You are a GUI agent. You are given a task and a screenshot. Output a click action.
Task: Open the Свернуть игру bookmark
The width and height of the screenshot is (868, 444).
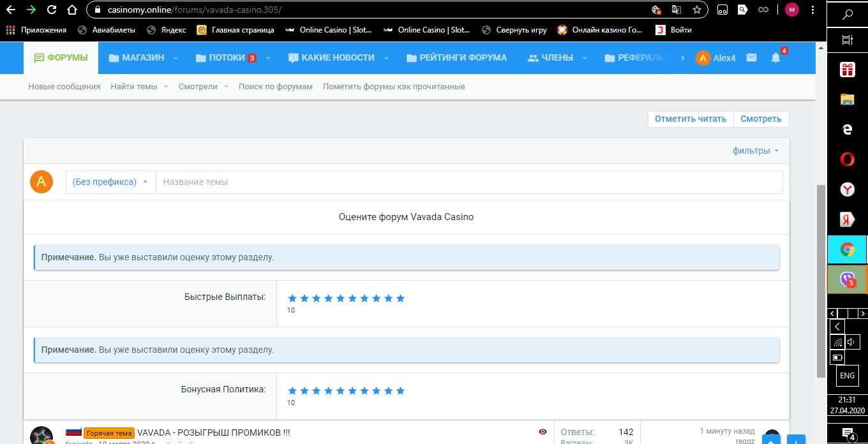514,29
